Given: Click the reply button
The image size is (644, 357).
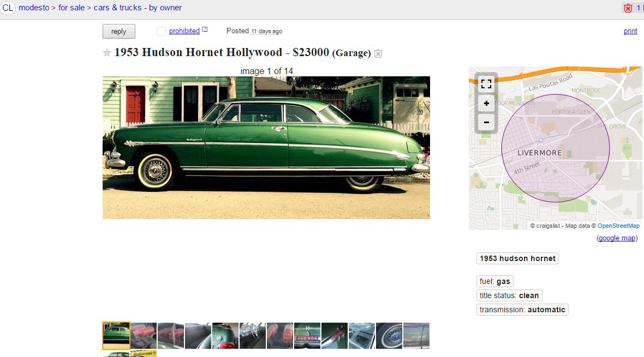Looking at the screenshot, I should (x=118, y=32).
